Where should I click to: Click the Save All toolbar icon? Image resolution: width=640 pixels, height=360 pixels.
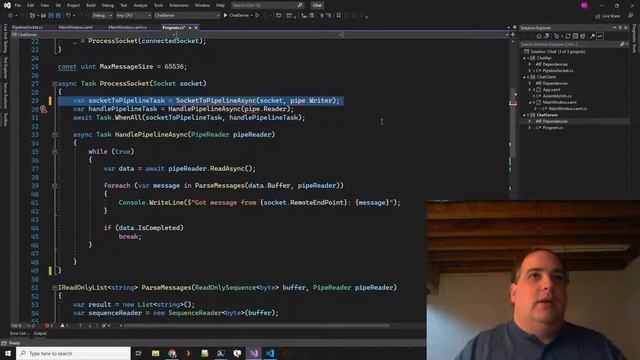tap(58, 16)
